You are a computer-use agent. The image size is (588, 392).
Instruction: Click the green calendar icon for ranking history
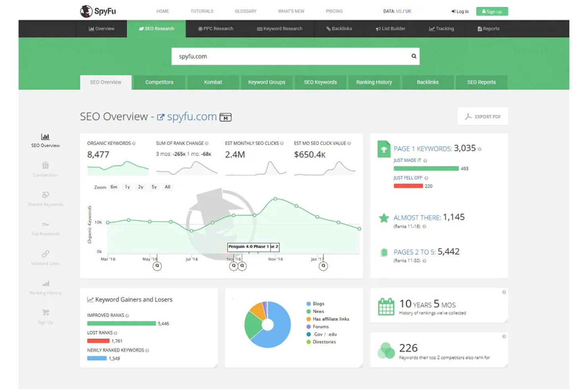pyautogui.click(x=386, y=307)
